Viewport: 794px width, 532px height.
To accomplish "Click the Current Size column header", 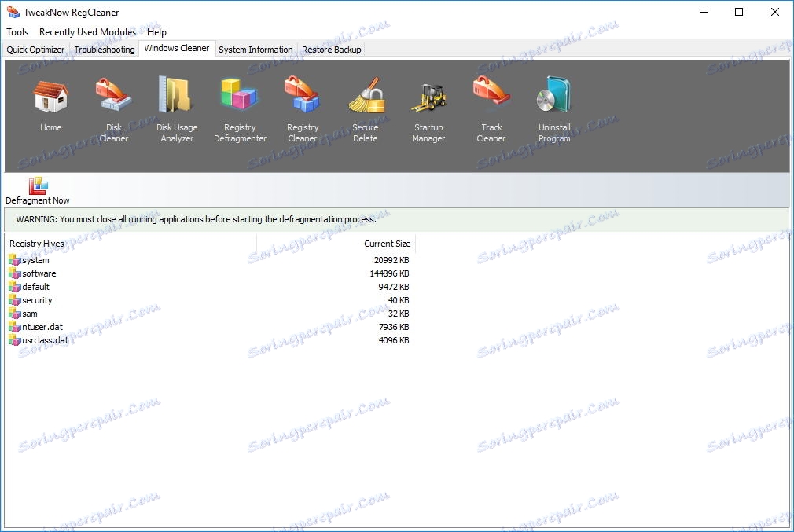I will (x=336, y=244).
